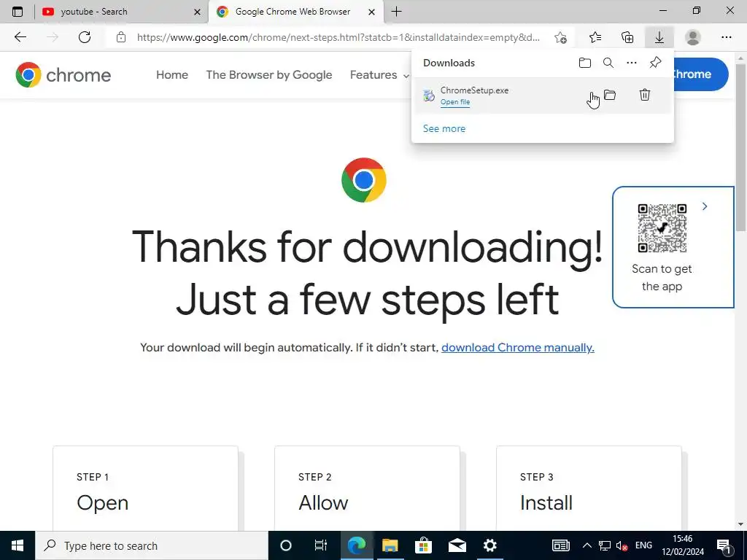The image size is (747, 560).
Task: Open Task View on the taskbar
Action: tap(321, 545)
